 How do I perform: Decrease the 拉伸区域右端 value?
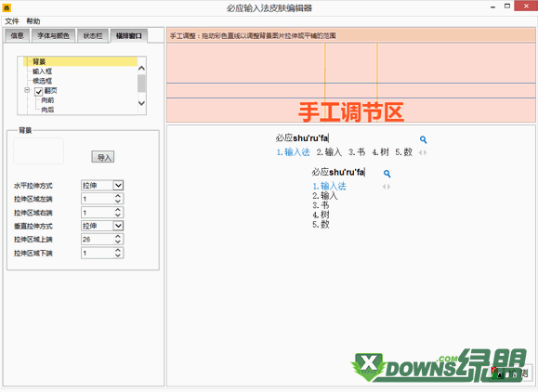[x=118, y=215]
